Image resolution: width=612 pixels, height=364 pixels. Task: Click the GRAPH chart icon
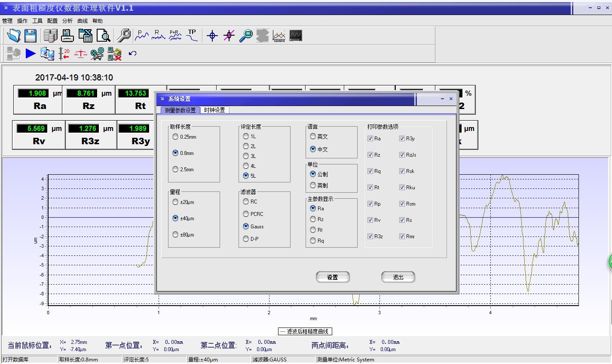click(279, 36)
